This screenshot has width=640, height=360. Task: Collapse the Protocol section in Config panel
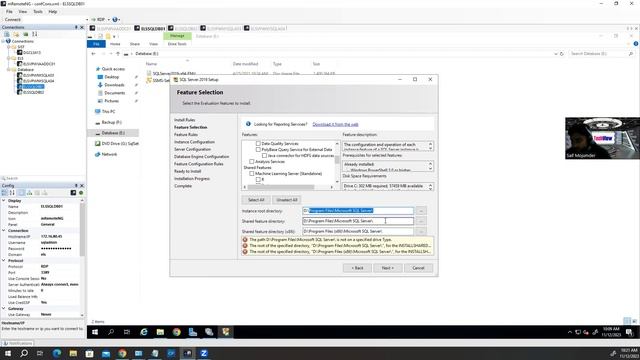(4, 260)
